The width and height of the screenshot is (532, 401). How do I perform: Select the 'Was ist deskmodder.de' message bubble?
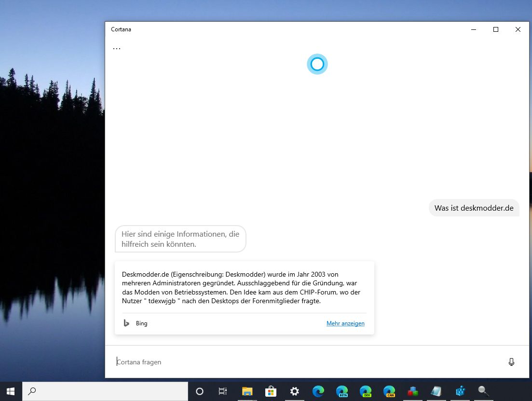(474, 208)
